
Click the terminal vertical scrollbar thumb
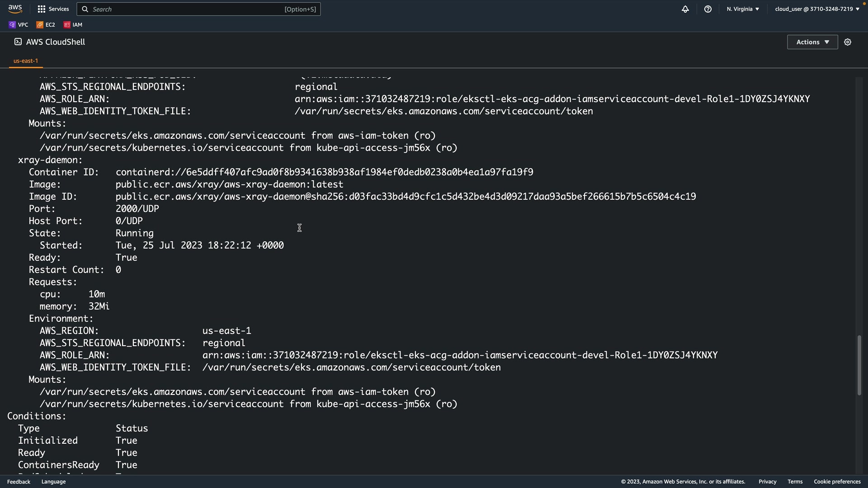(x=859, y=365)
